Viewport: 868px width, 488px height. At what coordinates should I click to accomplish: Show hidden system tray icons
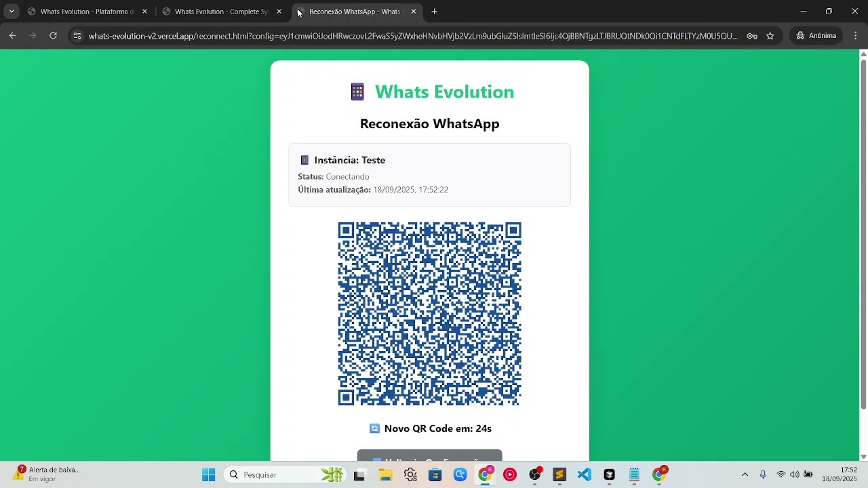pos(745,474)
